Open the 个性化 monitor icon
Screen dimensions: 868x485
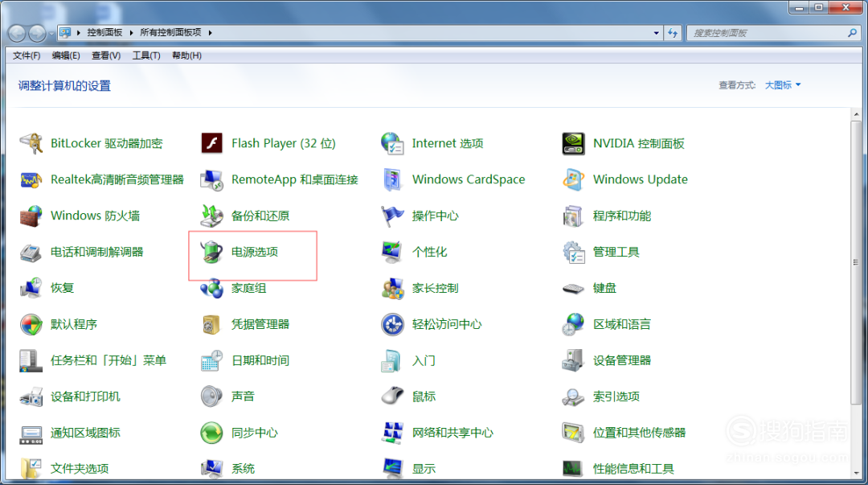pyautogui.click(x=392, y=253)
